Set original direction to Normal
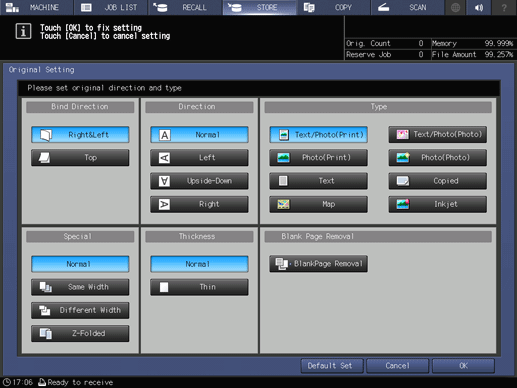 click(199, 135)
